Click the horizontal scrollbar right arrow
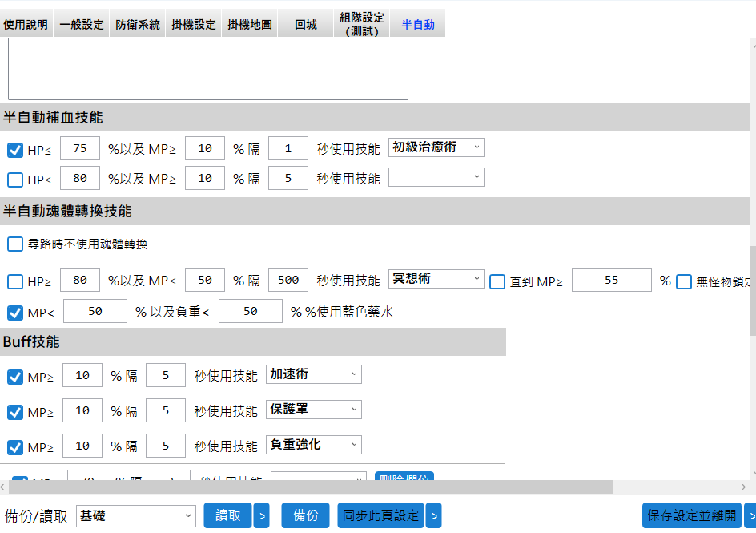 click(743, 487)
